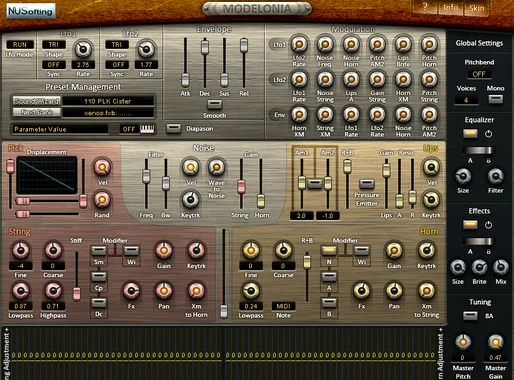The width and height of the screenshot is (514, 380).
Task: Open the question mark help
Action: [425, 7]
